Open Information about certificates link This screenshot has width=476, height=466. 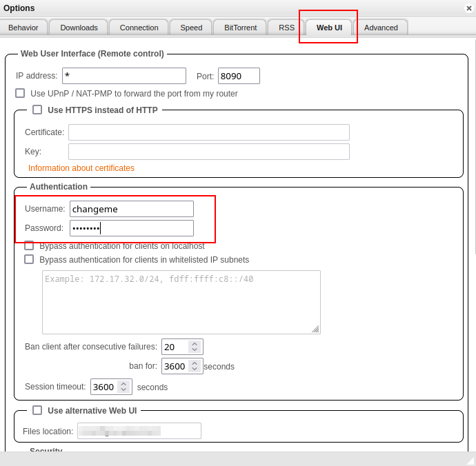coord(81,168)
